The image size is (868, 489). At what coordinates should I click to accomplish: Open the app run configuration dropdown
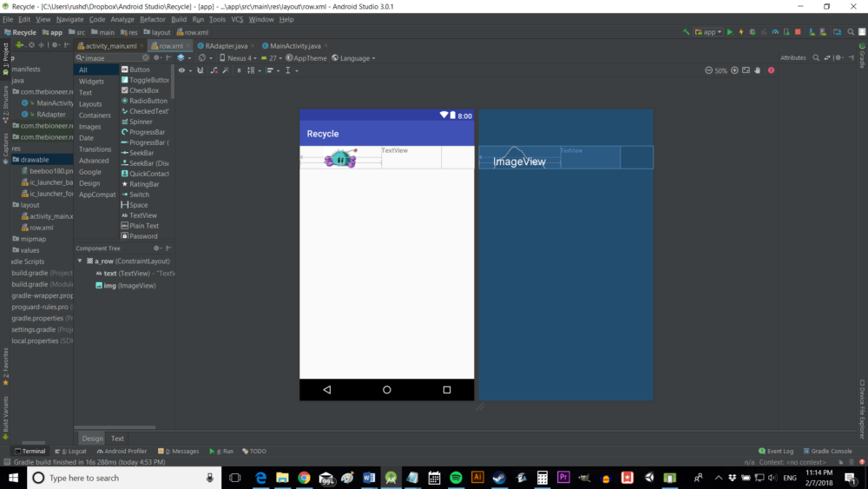708,32
